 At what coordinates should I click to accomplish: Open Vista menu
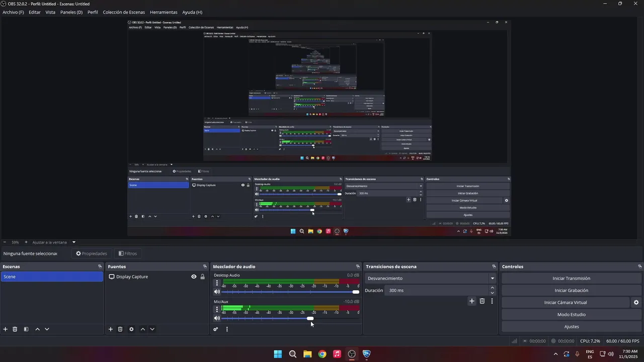click(x=50, y=12)
